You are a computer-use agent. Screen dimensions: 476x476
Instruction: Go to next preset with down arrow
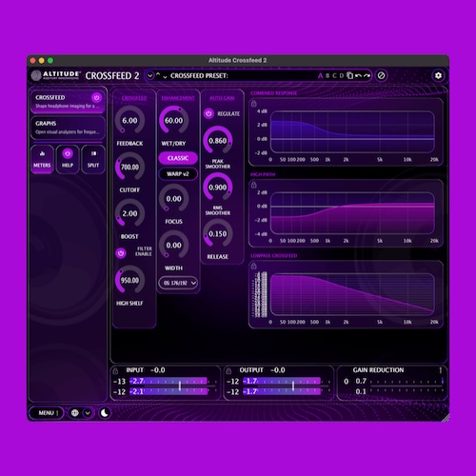point(165,77)
